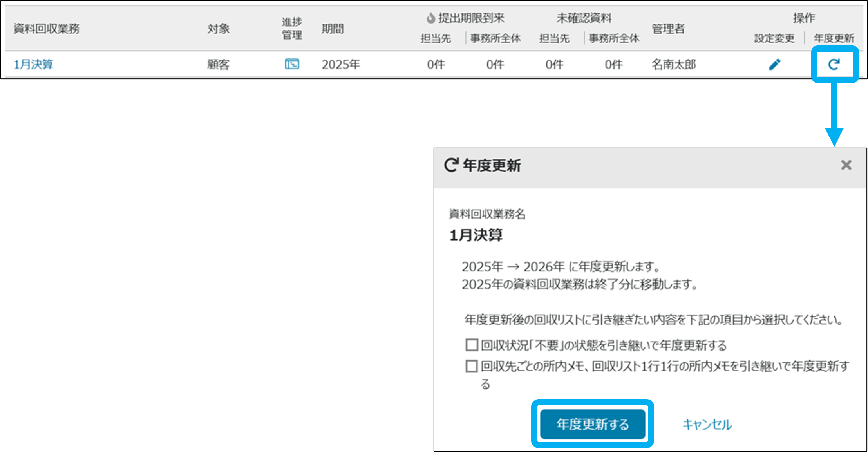868x452 pixels.
Task: Open the 1月決算 link in table
Action: pos(34,64)
